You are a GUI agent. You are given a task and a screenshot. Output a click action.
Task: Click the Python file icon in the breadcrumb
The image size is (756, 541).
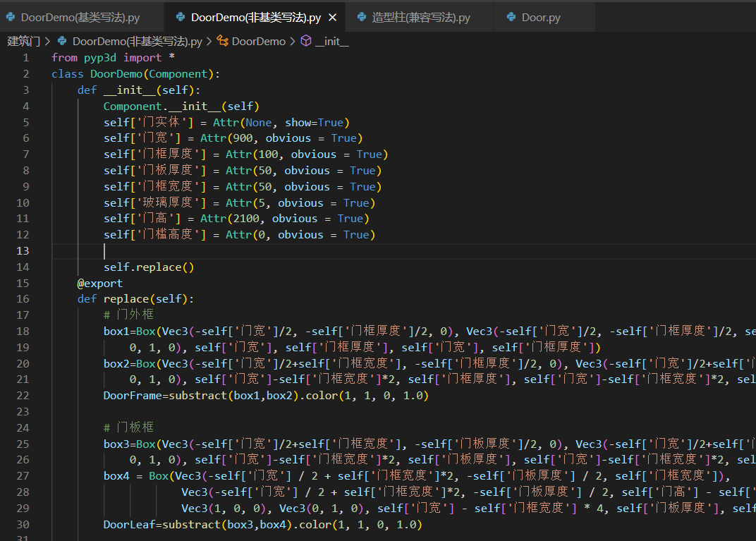click(x=62, y=42)
